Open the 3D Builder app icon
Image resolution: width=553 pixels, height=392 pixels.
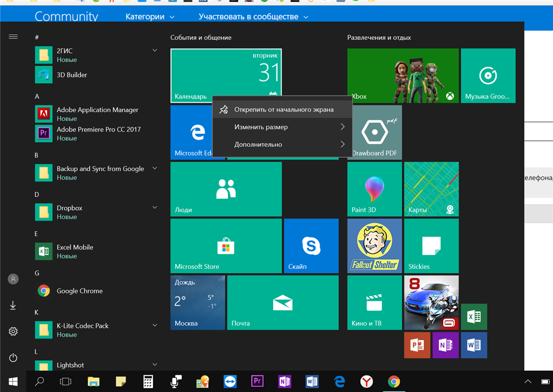(44, 75)
